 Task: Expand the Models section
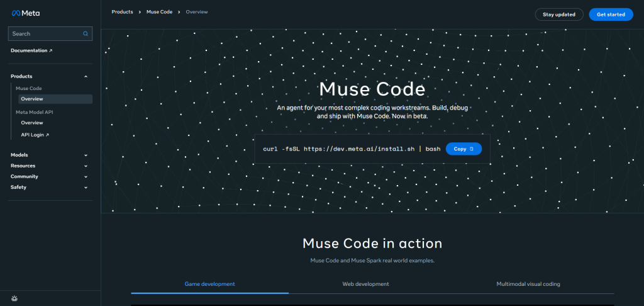click(x=49, y=155)
